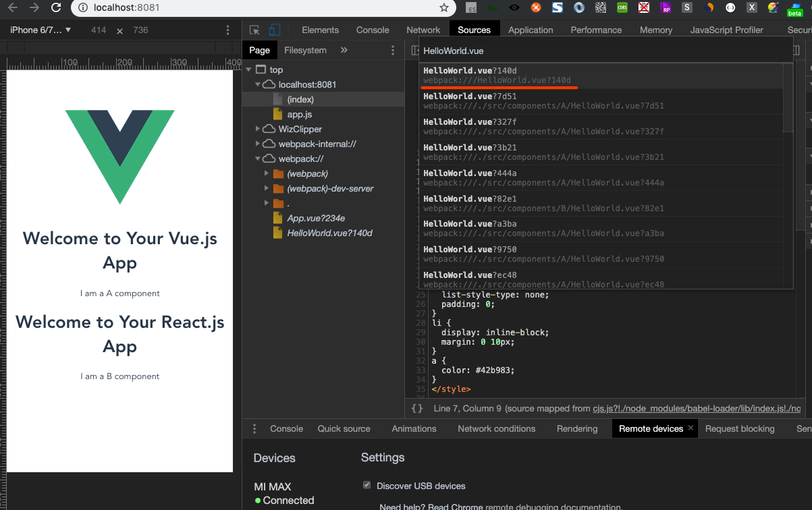Select the Page navigator tab
The image size is (812, 510).
(x=259, y=51)
